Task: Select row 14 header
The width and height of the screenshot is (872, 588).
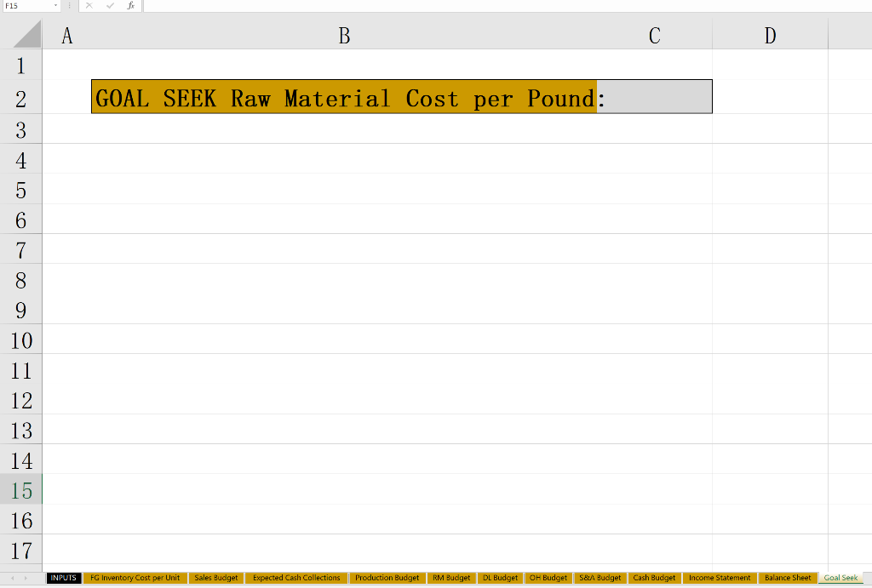Action: [21, 460]
